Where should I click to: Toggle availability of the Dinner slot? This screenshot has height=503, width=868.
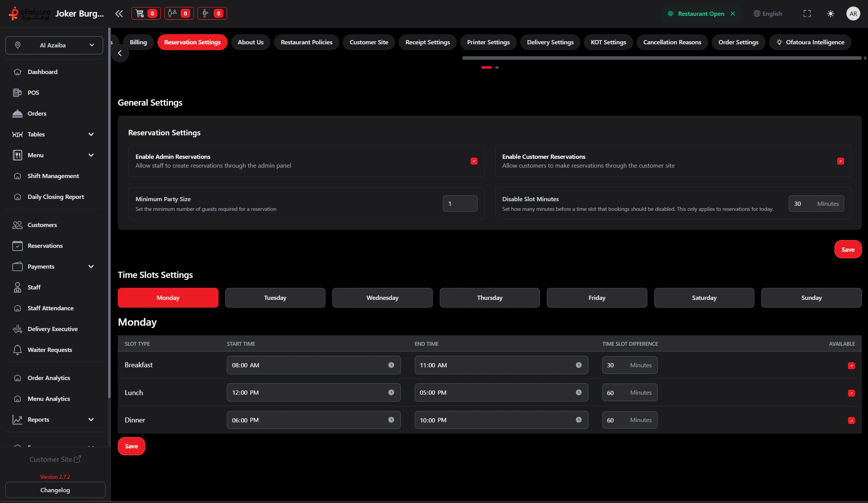pyautogui.click(x=851, y=421)
